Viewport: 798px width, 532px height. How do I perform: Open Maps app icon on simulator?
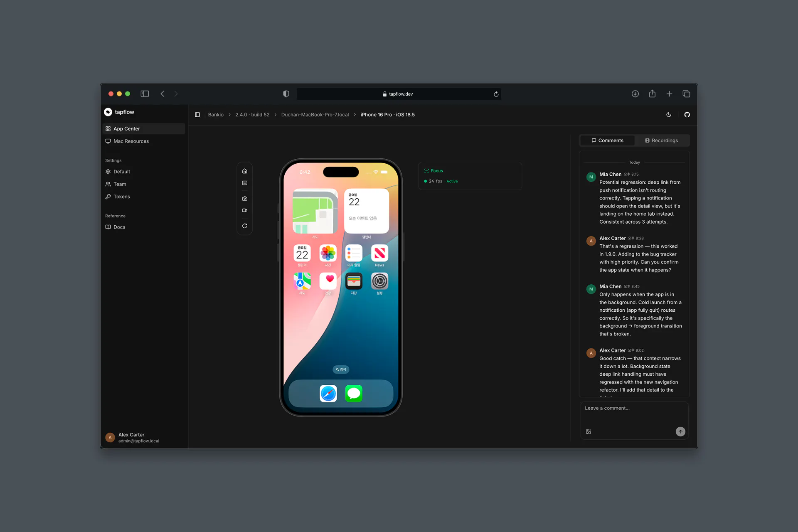pos(302,281)
